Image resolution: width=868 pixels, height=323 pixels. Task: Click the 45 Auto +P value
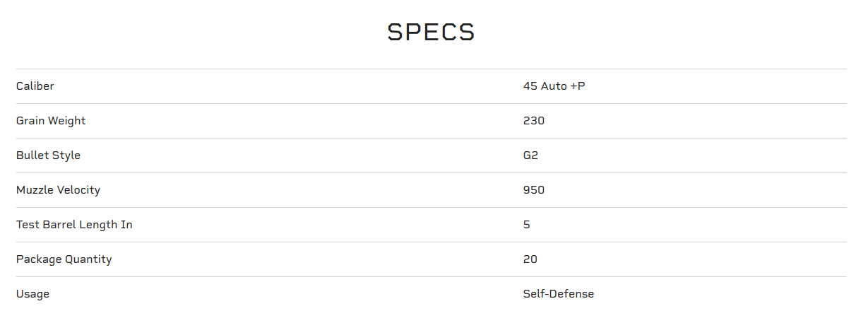click(x=554, y=86)
